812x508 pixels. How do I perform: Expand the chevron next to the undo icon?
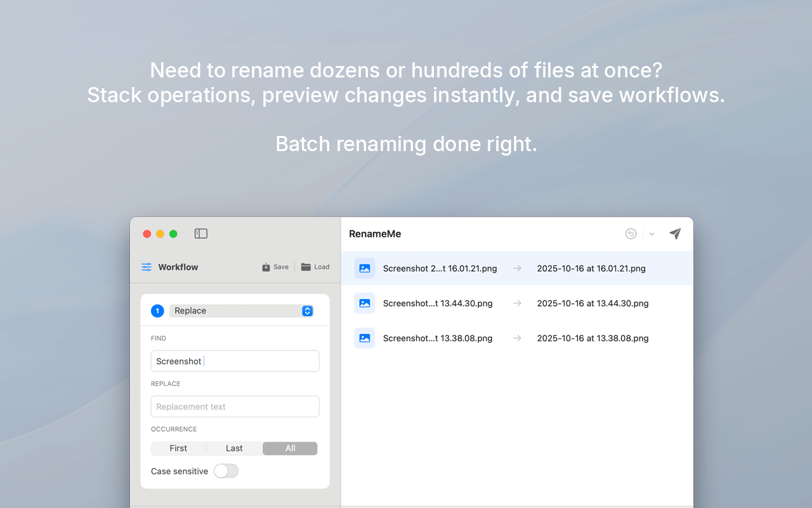click(651, 234)
